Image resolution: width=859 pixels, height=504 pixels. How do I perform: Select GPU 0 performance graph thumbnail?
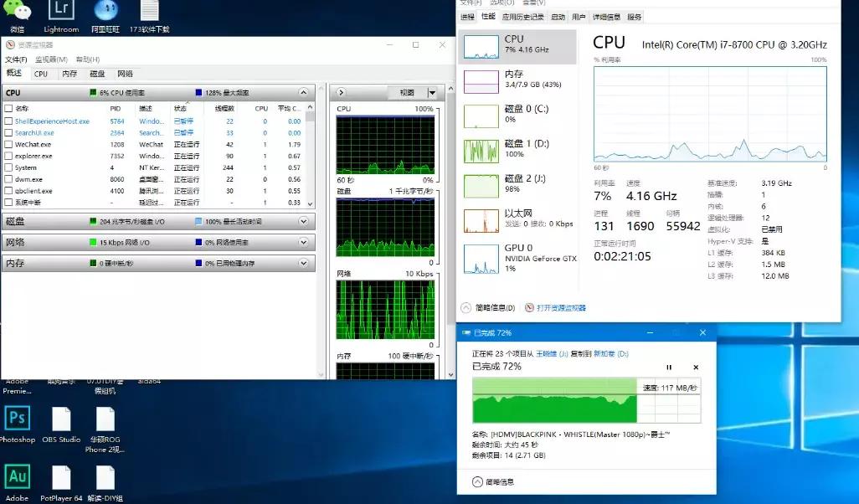coord(481,259)
